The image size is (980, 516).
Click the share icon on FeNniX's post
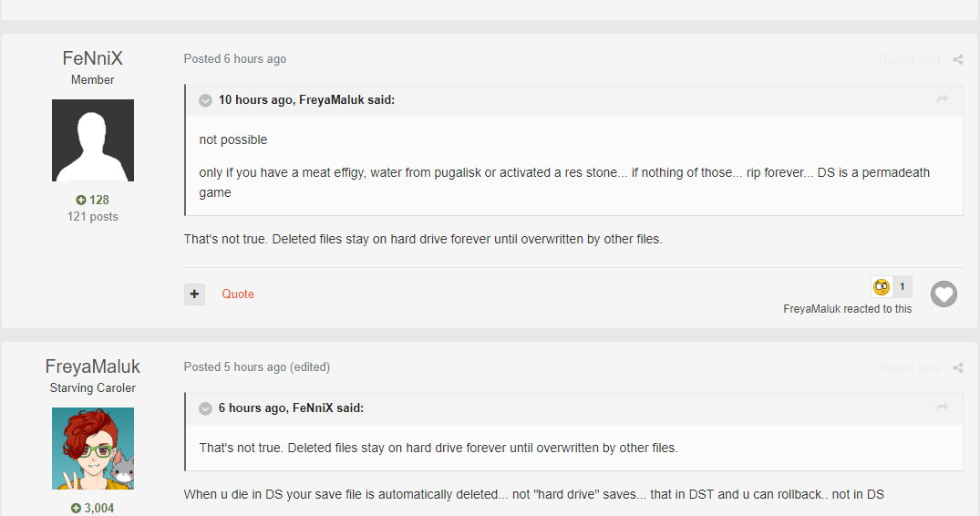pos(958,60)
